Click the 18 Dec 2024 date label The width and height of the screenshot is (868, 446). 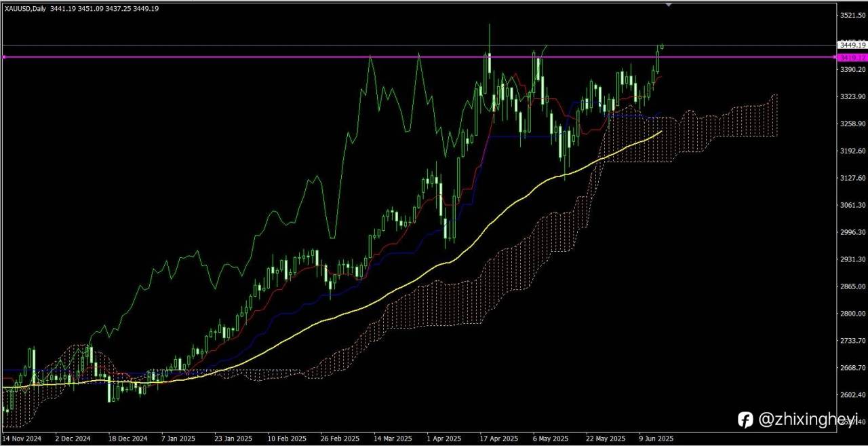point(129,439)
